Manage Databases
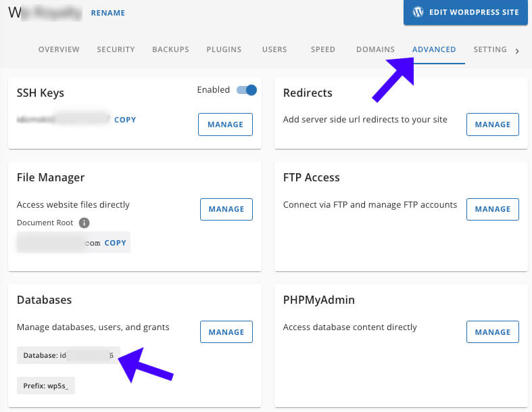This screenshot has height=412, width=532. (x=226, y=332)
